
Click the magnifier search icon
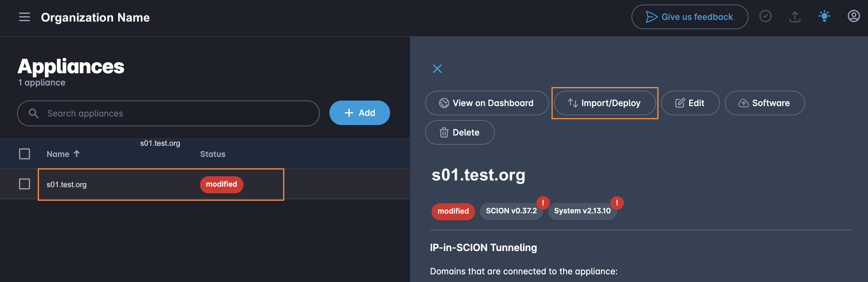point(33,113)
